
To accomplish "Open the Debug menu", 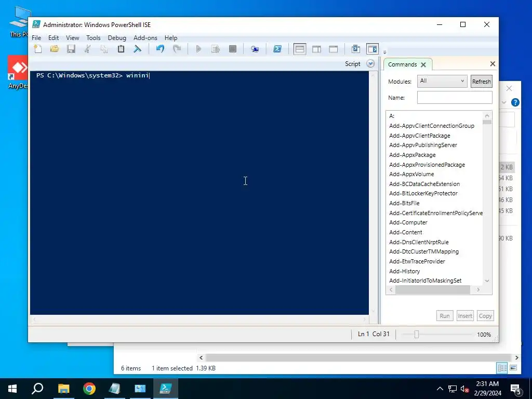I will coord(117,37).
